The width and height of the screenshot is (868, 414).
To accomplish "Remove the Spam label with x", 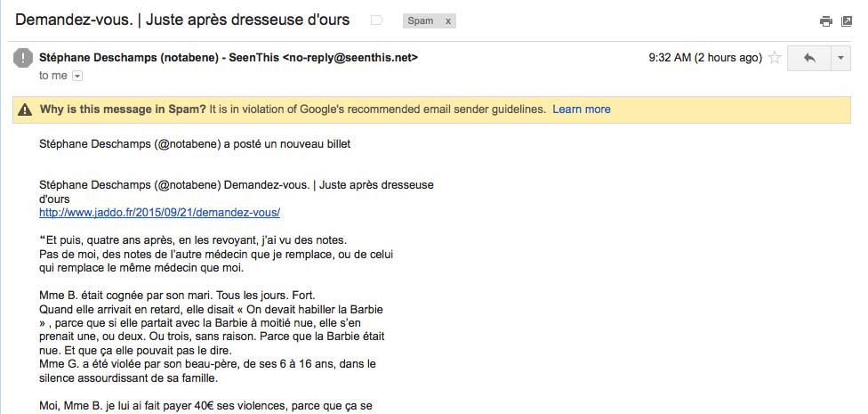I will pyautogui.click(x=448, y=21).
